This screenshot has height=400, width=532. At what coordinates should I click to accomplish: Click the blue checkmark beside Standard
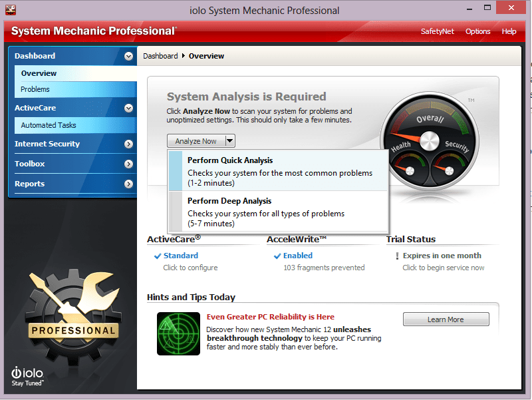click(x=158, y=256)
